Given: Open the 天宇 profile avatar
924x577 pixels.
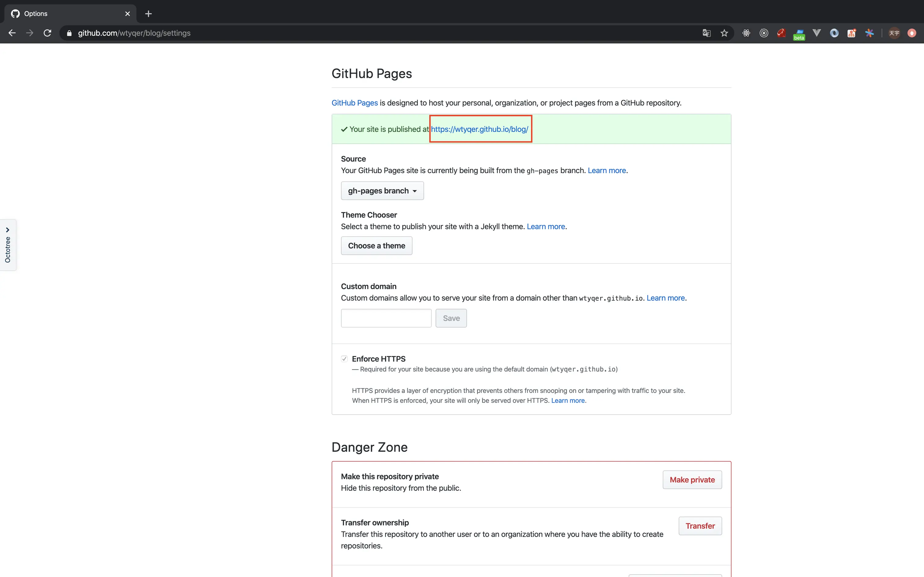Looking at the screenshot, I should click(894, 33).
